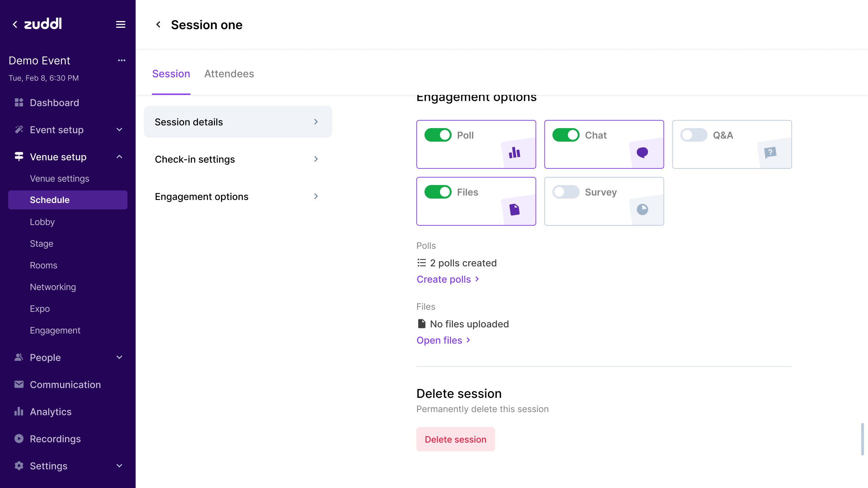Disable the Poll toggle
The image size is (868, 488).
click(438, 135)
